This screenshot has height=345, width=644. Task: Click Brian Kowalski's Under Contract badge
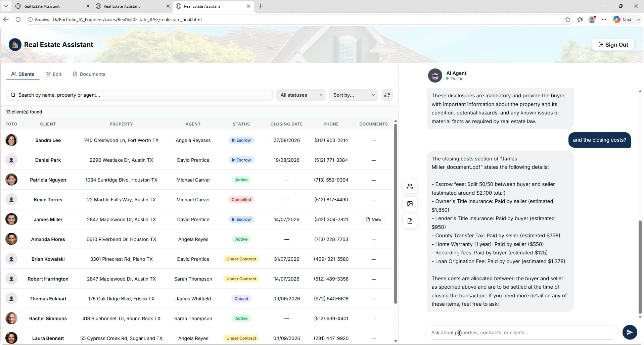(x=241, y=259)
